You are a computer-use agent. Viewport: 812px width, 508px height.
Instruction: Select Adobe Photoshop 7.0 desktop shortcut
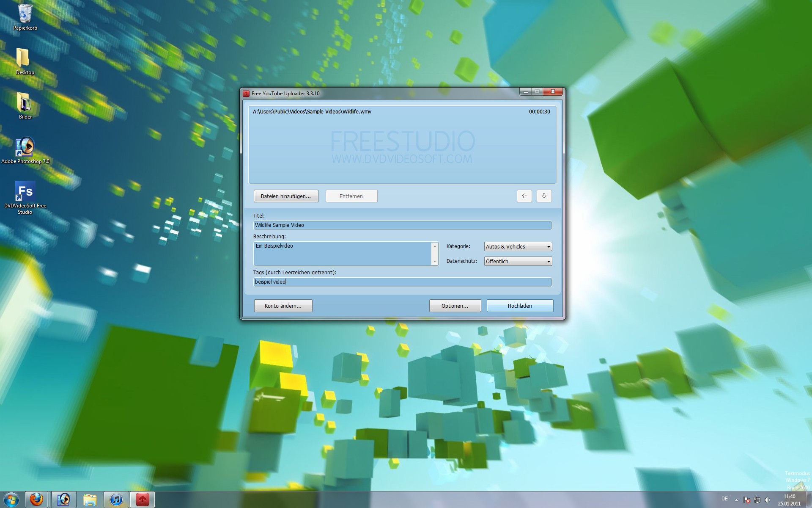(x=25, y=150)
